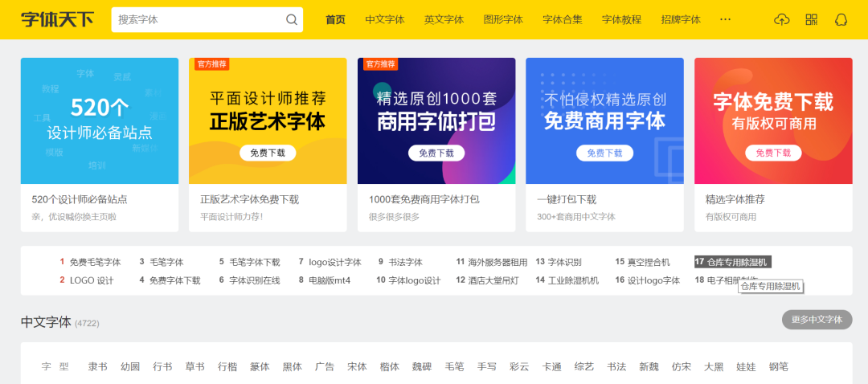
Task: Filter fonts by 综艺 type
Action: pos(584,367)
